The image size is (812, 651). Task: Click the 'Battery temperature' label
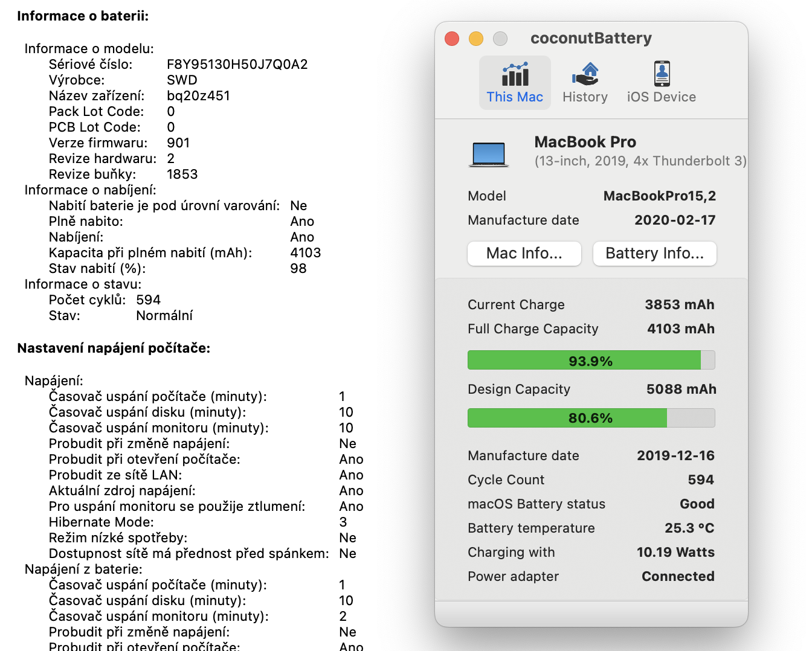[x=531, y=528]
